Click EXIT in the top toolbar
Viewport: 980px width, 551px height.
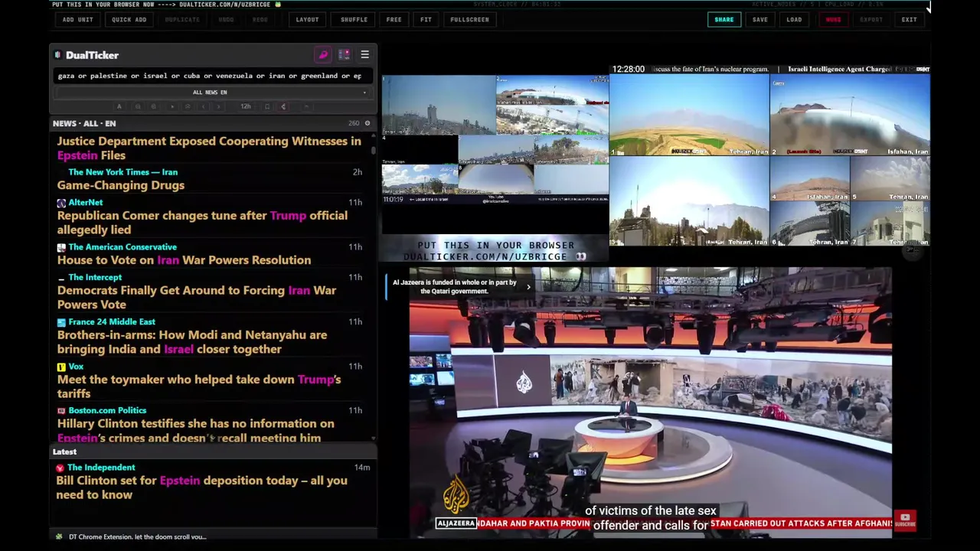coord(909,20)
